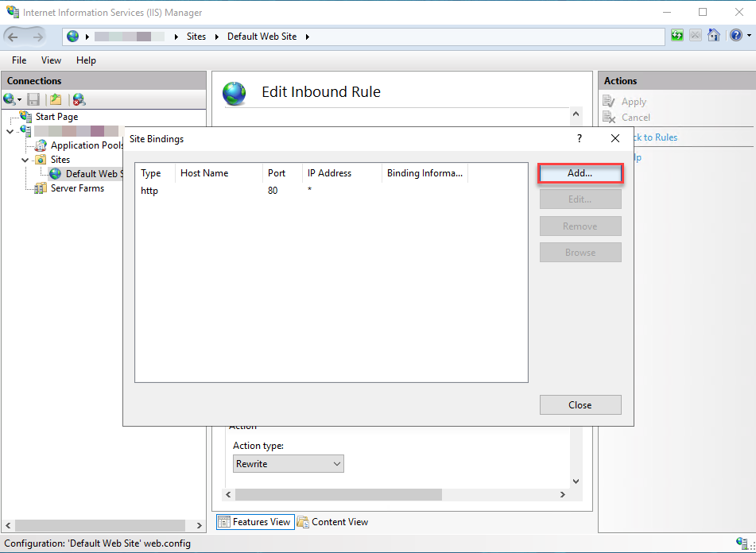
Task: Open the View menu
Action: [51, 60]
